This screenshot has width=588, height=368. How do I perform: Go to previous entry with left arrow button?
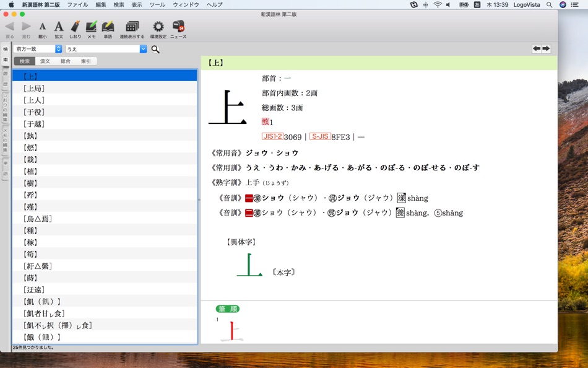pyautogui.click(x=537, y=48)
